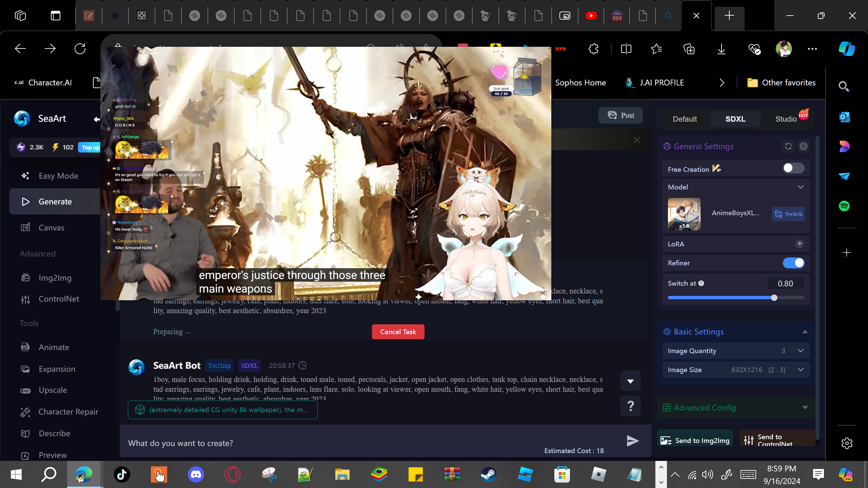This screenshot has height=488, width=868.
Task: Open the Image Size dropdown
Action: click(736, 370)
